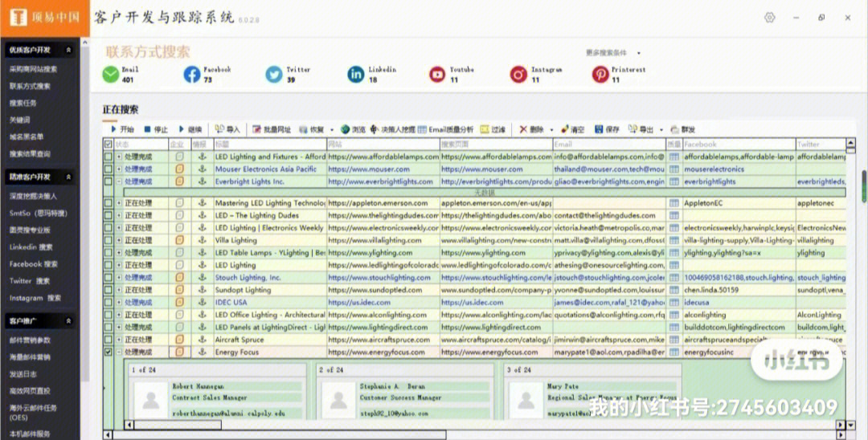Collapse the 精准客户开发 sidebar section
868x440 pixels.
68,177
